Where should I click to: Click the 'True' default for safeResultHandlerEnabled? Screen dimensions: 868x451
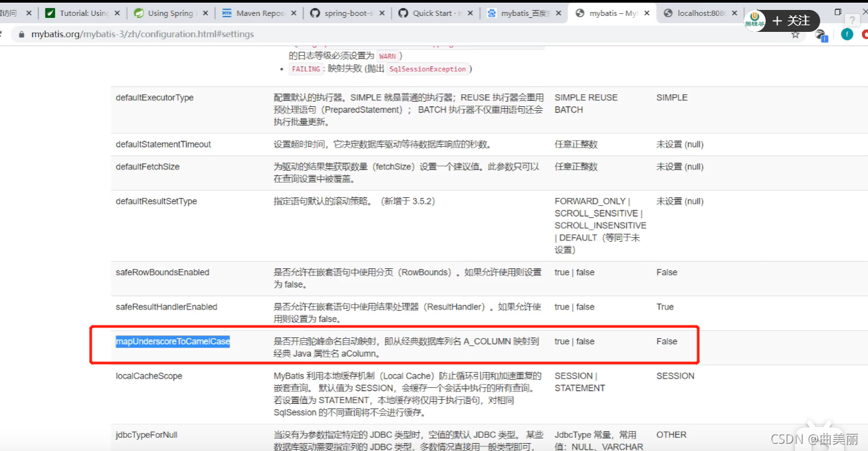click(x=665, y=307)
